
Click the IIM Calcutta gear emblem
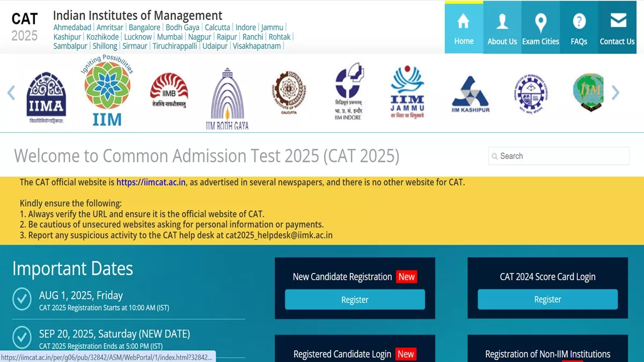289,93
